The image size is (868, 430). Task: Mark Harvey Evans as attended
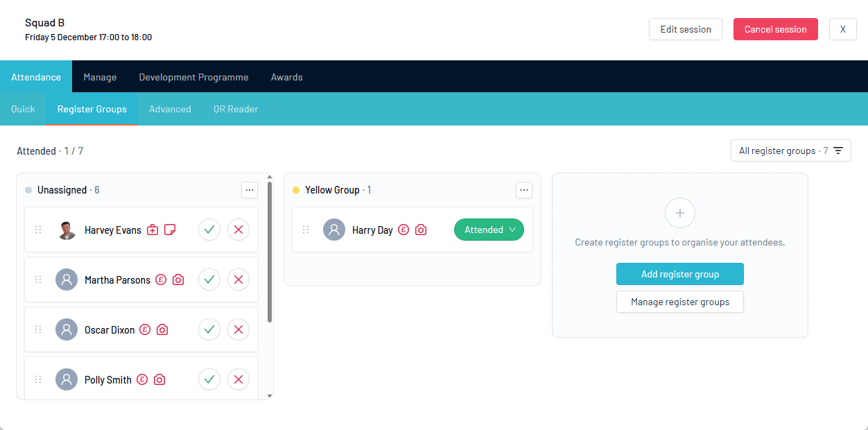pos(209,230)
